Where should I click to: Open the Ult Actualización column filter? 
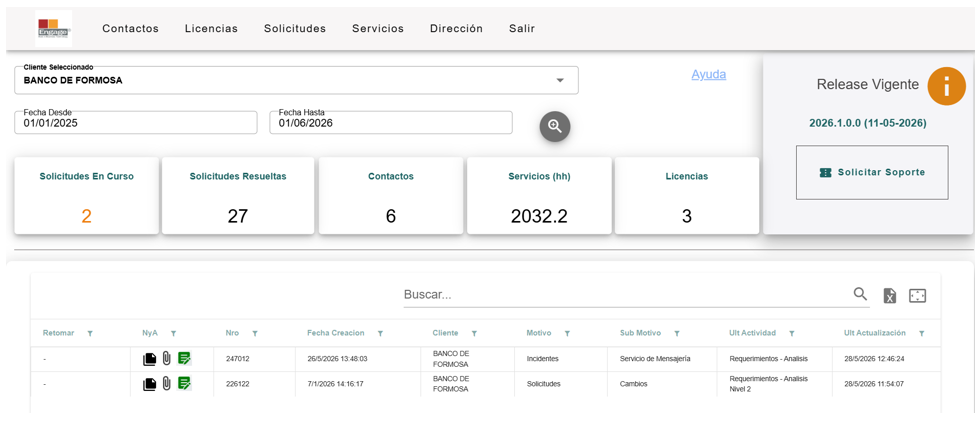coord(922,334)
